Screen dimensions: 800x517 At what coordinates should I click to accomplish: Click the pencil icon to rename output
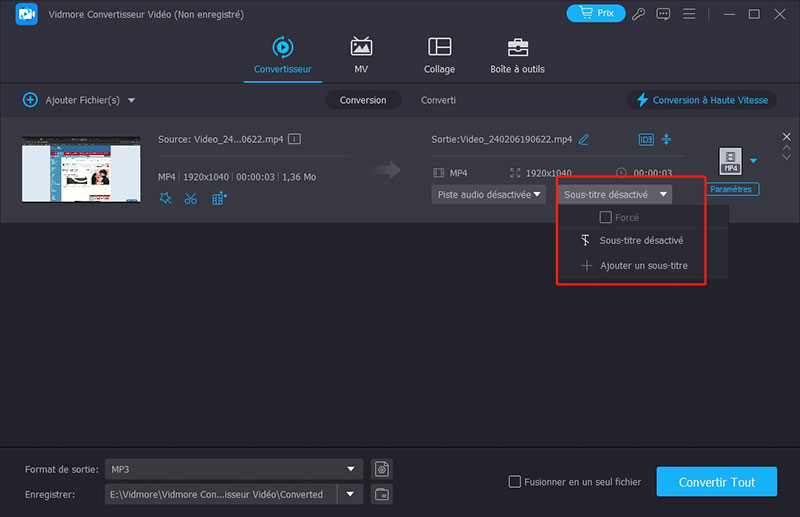point(584,139)
